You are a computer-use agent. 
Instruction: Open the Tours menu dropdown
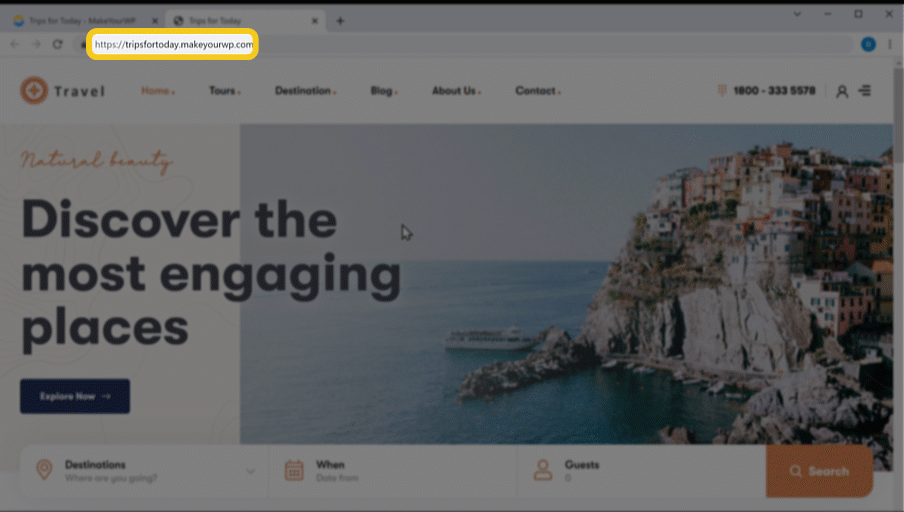(x=224, y=91)
